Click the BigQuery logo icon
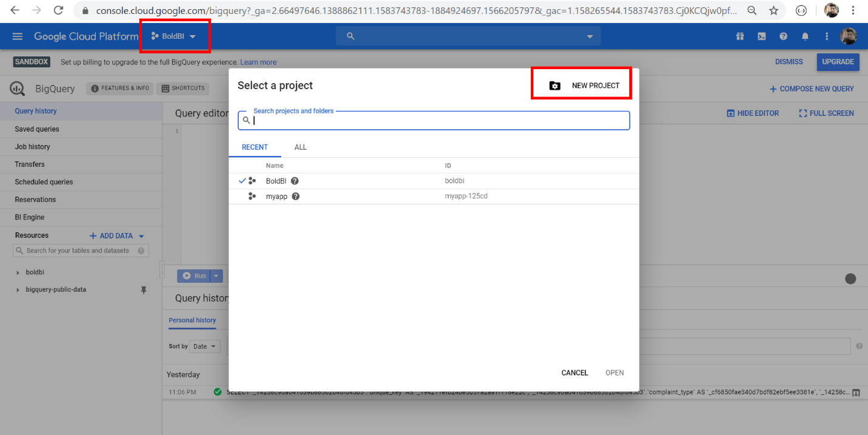Image resolution: width=868 pixels, height=435 pixels. coord(17,89)
